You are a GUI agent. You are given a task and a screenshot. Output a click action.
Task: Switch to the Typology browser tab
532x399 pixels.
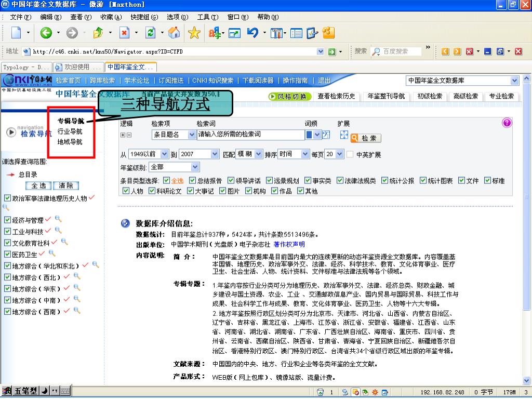pyautogui.click(x=27, y=67)
